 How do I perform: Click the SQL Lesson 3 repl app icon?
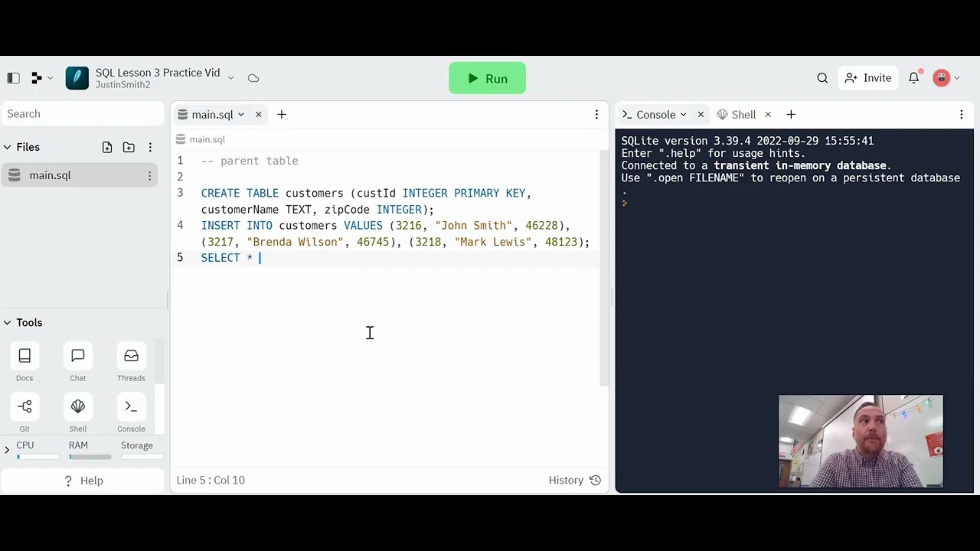pyautogui.click(x=77, y=78)
